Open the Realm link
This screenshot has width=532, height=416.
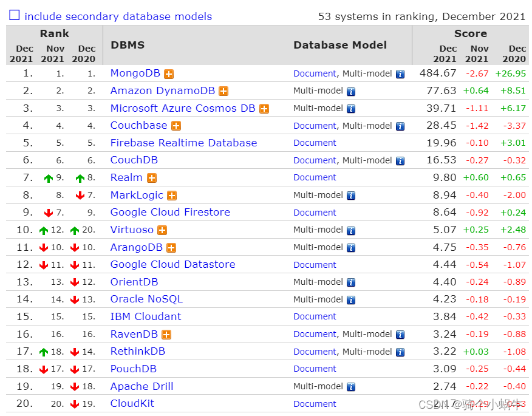coord(126,178)
